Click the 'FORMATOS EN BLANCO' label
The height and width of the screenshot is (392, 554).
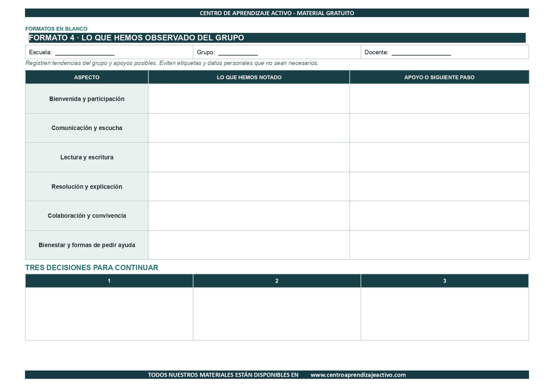coord(56,29)
